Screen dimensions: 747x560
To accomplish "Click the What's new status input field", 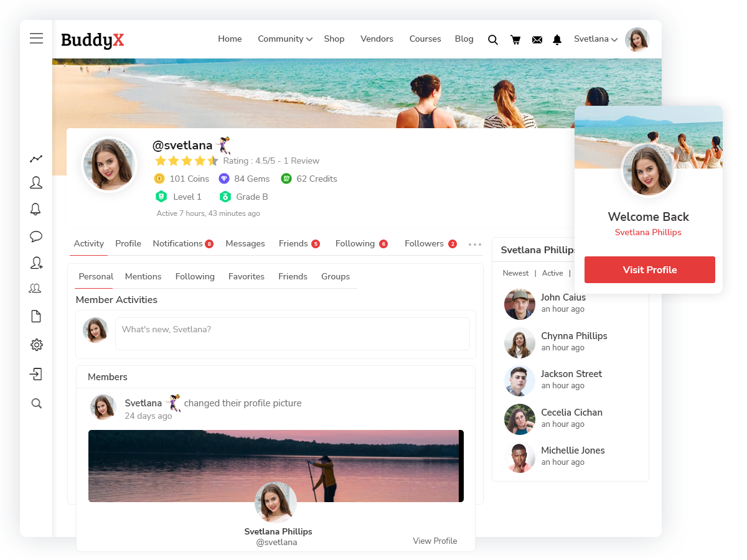I will pos(293,334).
